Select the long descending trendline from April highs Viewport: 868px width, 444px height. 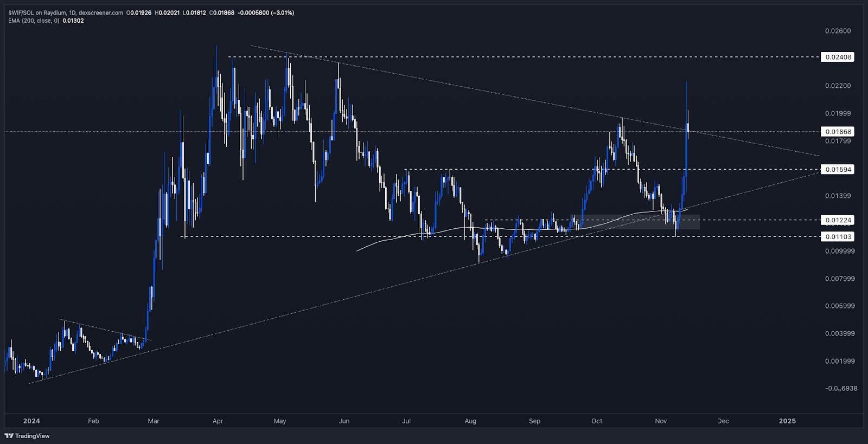[534, 100]
